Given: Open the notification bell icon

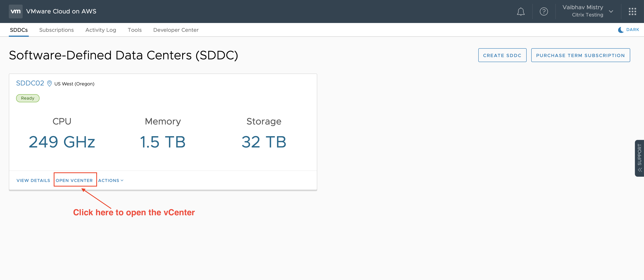Looking at the screenshot, I should tap(521, 11).
